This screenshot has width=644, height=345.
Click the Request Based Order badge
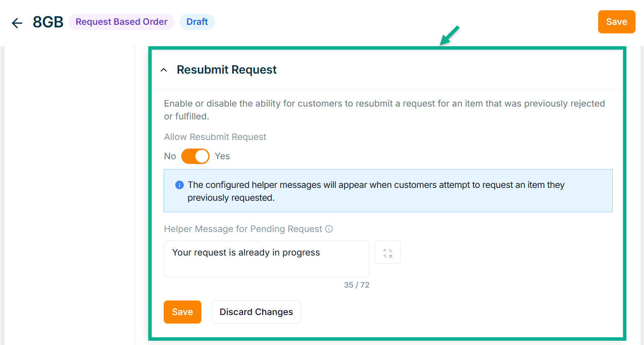[x=121, y=22]
